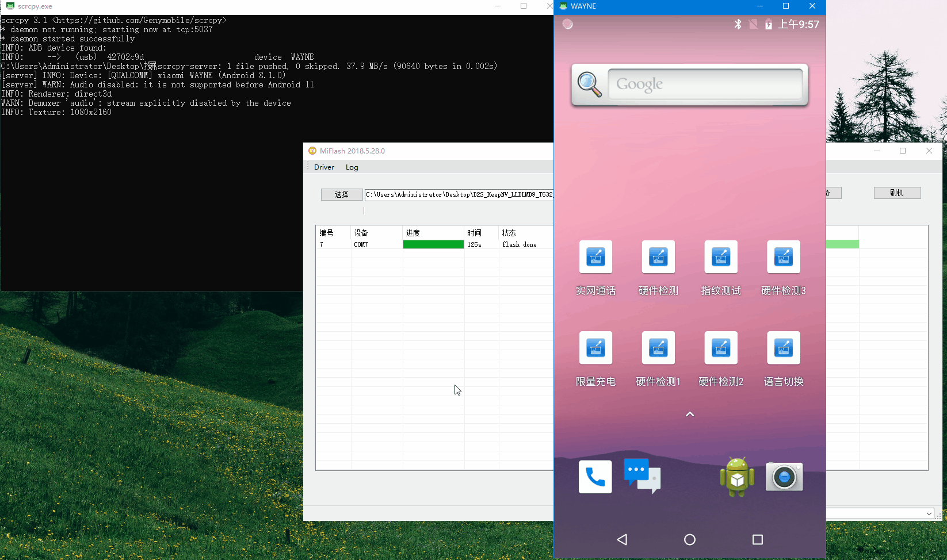Click the MiFlash title bar logo

click(312, 151)
